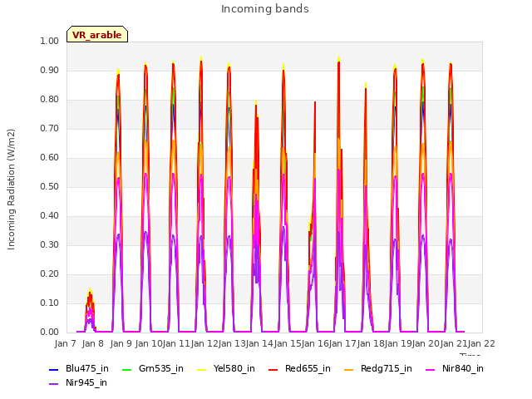Click the VR_arable annotation label
Viewport: 532px width, 399px height.
pyautogui.click(x=97, y=35)
